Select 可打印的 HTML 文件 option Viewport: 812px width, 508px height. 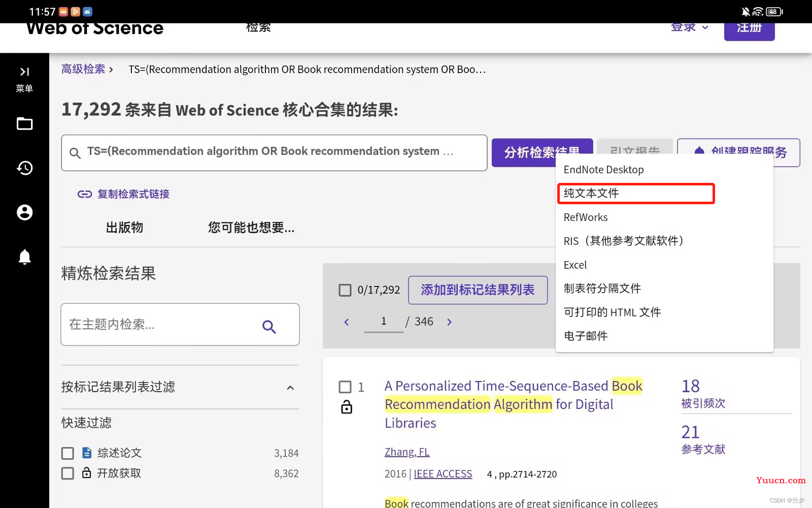pos(664,312)
